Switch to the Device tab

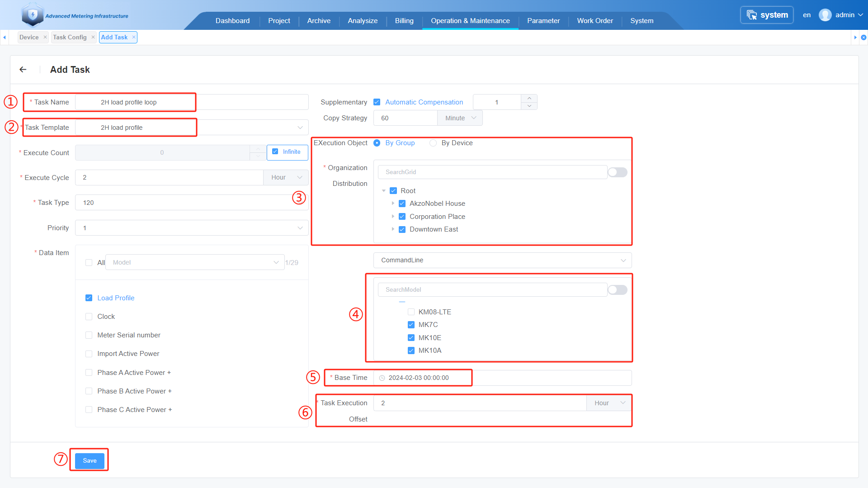coord(29,37)
